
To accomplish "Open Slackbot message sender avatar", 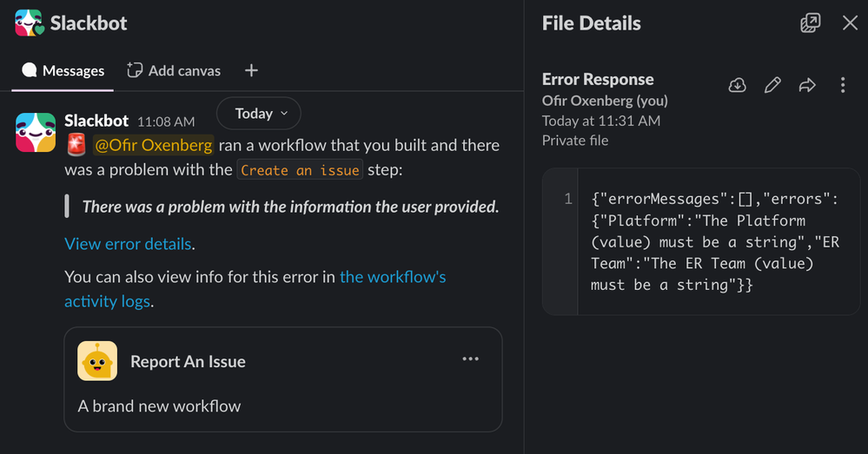I will click(36, 133).
